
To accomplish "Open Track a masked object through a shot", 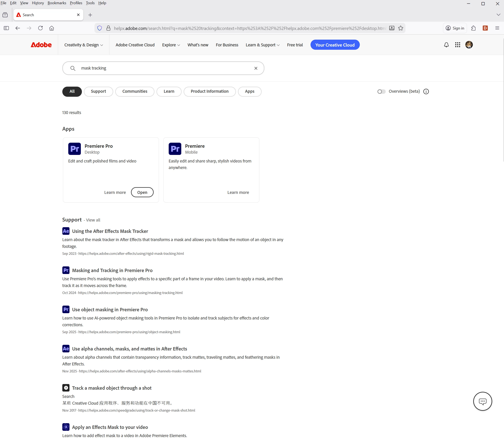I will click(x=112, y=388).
